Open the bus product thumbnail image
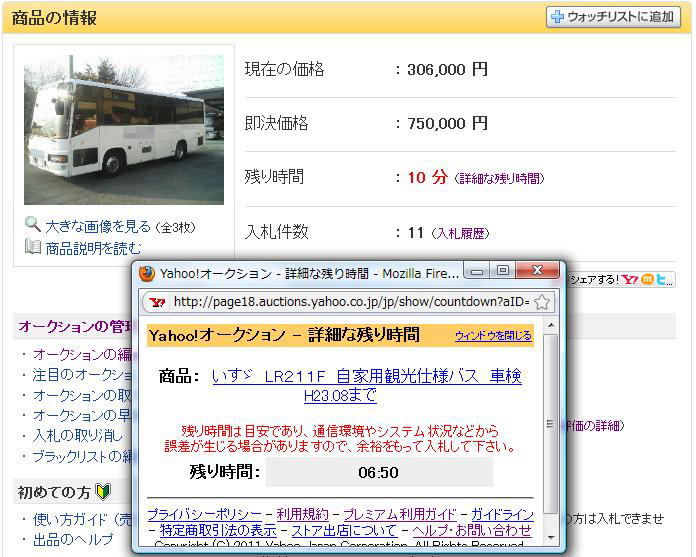The height and width of the screenshot is (557, 696). [124, 130]
